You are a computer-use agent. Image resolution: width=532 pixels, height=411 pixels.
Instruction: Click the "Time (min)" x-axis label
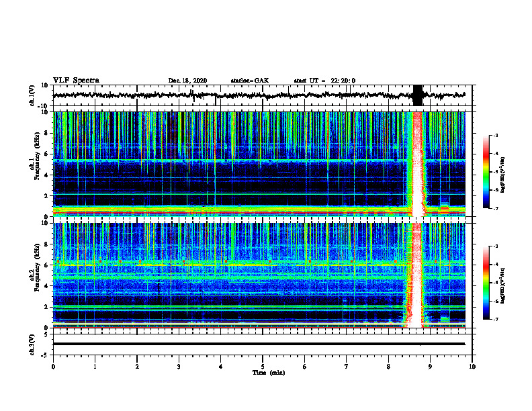pos(269,373)
